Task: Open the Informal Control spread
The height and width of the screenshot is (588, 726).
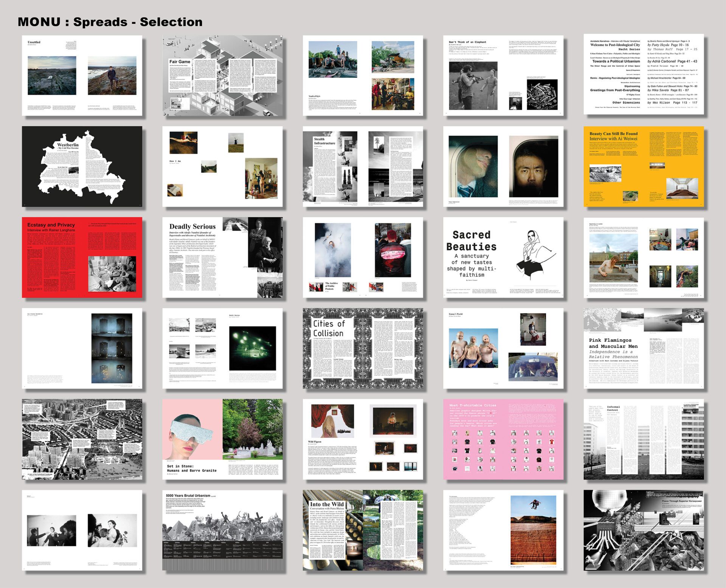Action: tap(644, 439)
